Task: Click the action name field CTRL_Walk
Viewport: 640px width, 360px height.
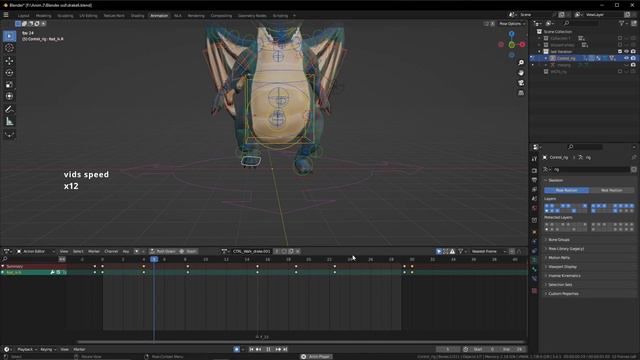Action: tap(251, 251)
